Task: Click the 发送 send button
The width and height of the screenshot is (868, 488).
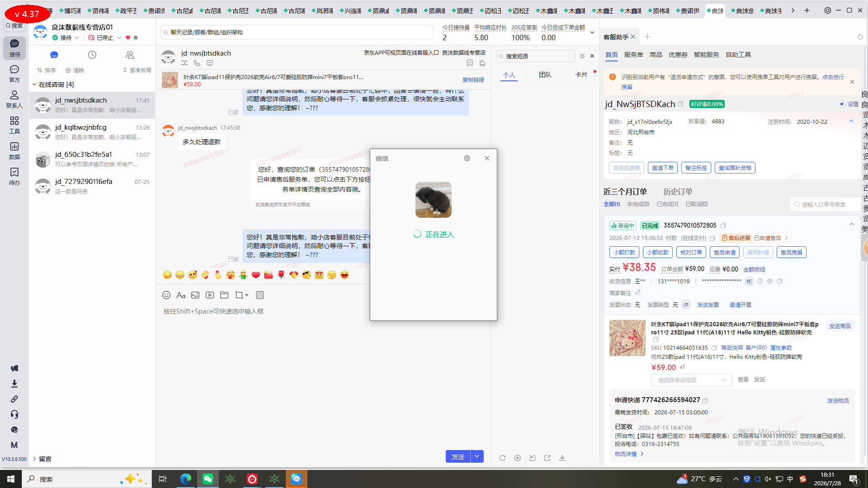Action: [x=458, y=457]
